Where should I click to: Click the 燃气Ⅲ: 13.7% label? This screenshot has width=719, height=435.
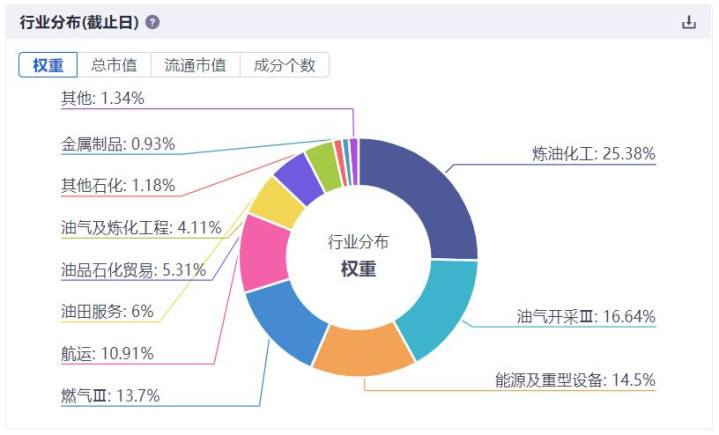tap(110, 395)
